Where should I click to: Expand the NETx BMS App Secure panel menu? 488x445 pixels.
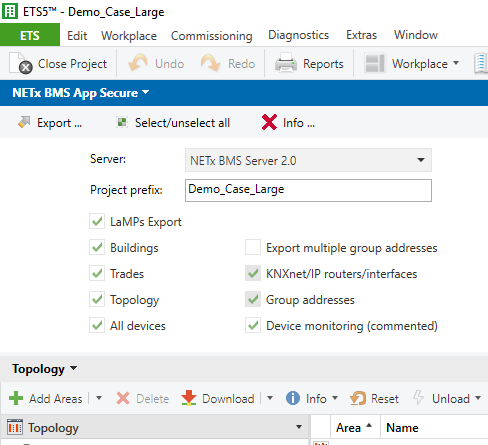click(146, 92)
